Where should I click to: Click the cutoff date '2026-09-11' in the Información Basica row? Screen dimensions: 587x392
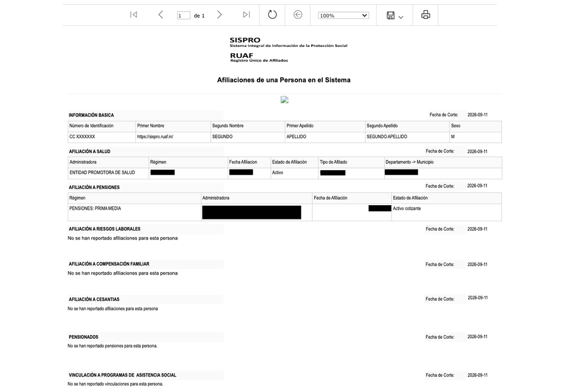click(478, 115)
